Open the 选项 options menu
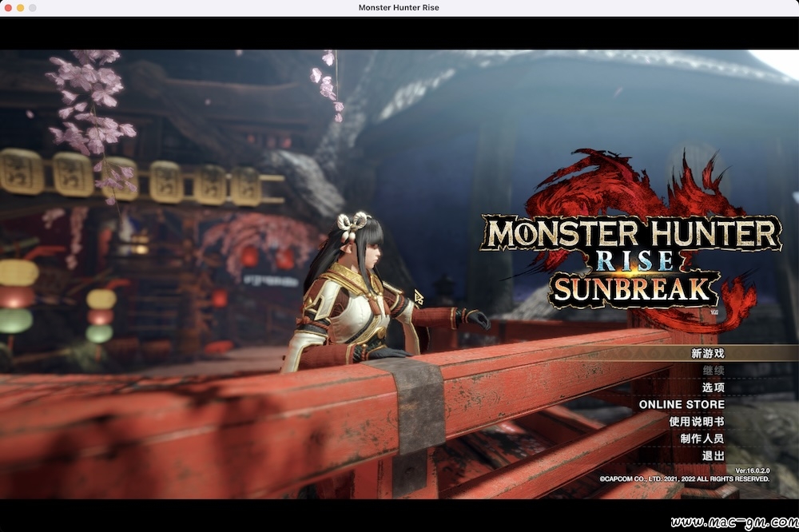799x532 pixels. pyautogui.click(x=713, y=387)
